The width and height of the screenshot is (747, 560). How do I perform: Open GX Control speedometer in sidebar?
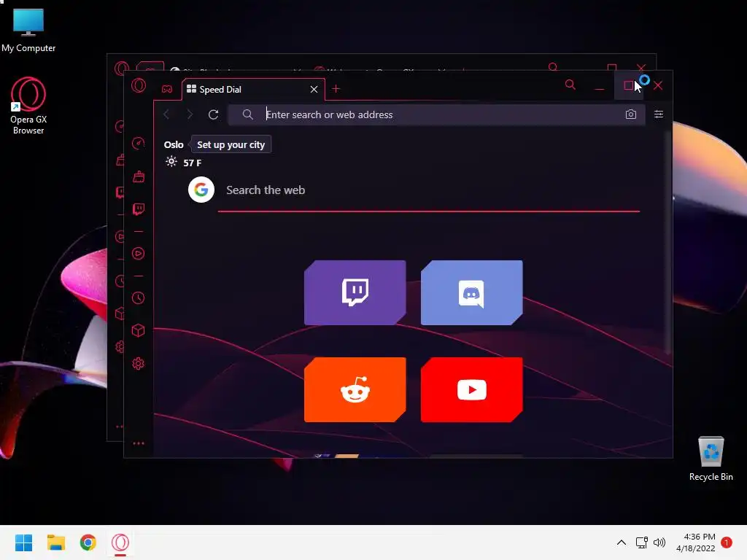pos(138,144)
